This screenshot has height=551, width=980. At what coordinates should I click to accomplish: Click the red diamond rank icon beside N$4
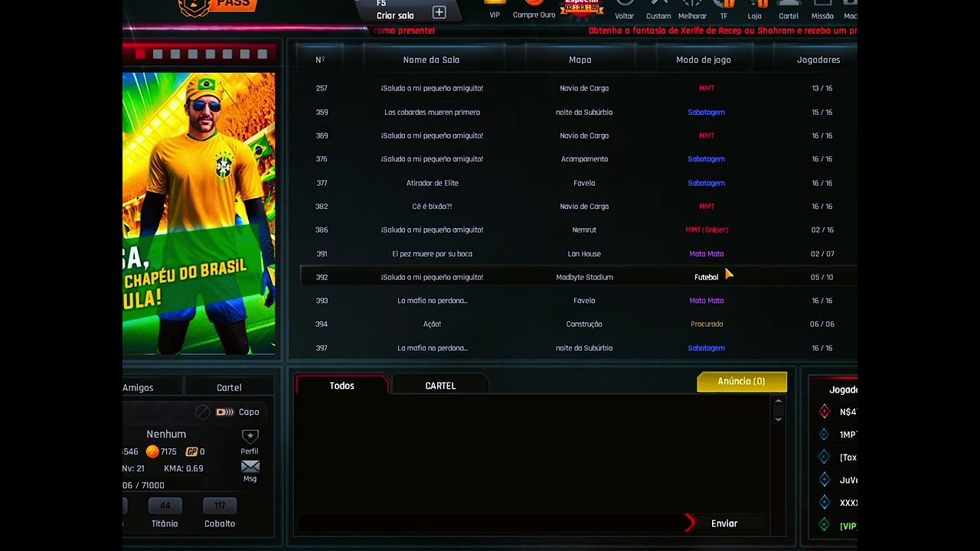point(825,412)
